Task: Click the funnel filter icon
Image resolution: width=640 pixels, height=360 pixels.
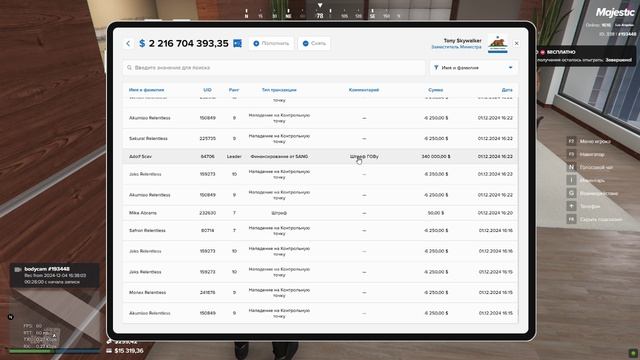Action: click(436, 67)
